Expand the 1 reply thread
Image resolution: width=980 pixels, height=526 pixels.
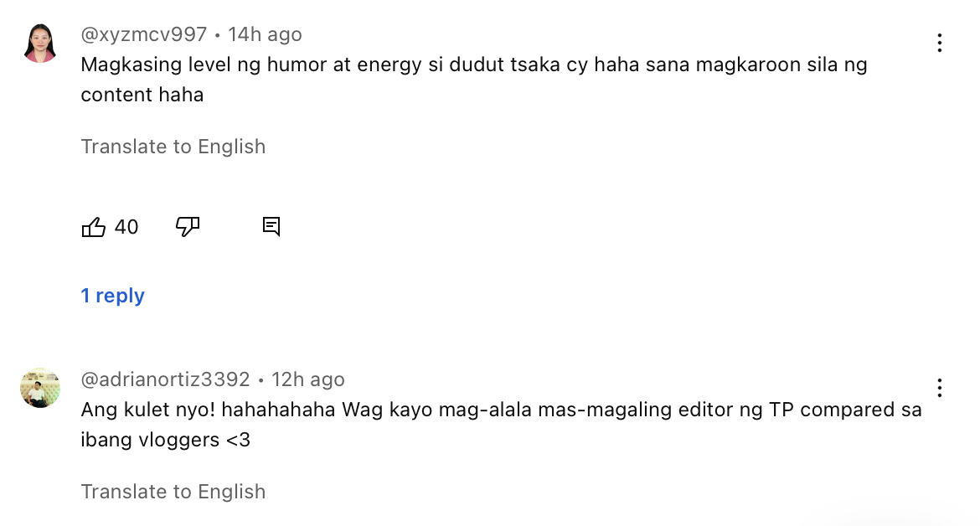point(112,296)
